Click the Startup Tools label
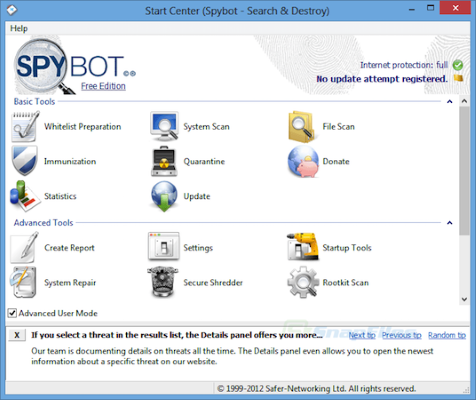 (347, 248)
